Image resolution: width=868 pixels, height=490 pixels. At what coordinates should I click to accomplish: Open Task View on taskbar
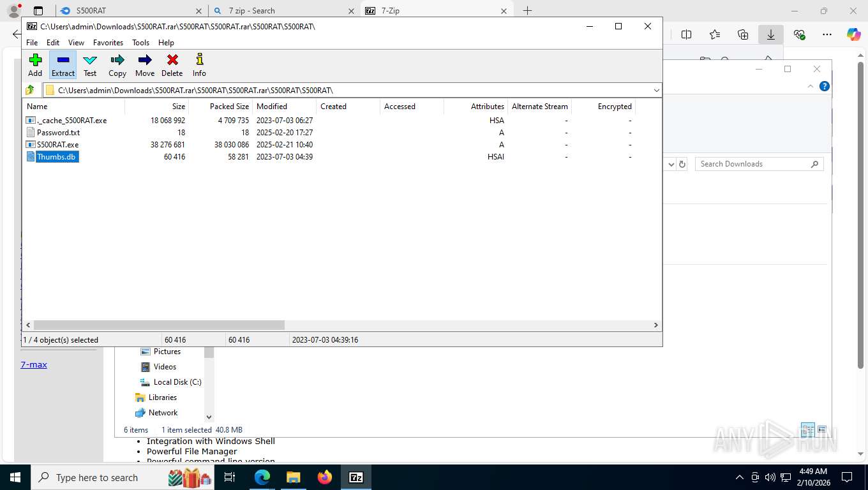(230, 477)
